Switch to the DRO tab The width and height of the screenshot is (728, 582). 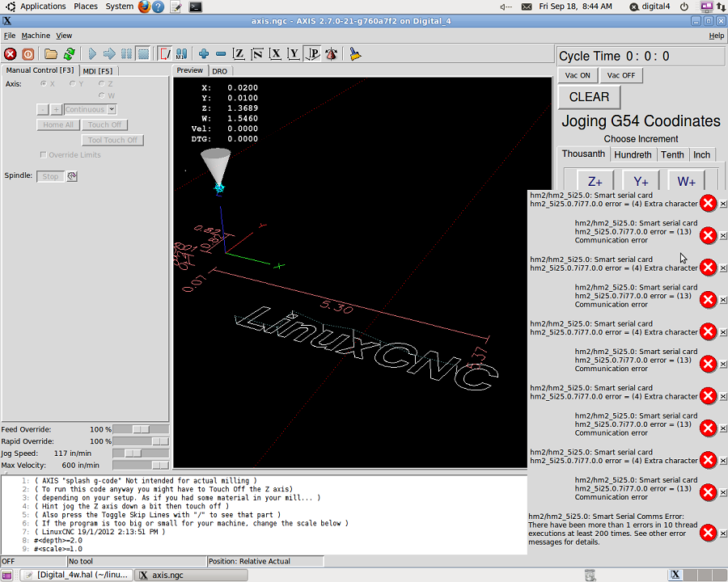[x=219, y=71]
